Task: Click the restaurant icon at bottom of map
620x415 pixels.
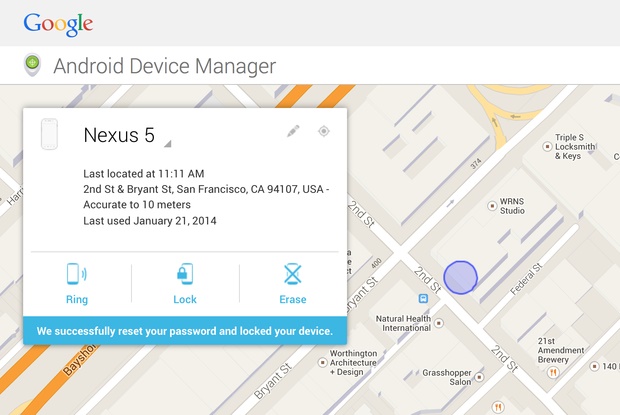Action: pos(498,407)
